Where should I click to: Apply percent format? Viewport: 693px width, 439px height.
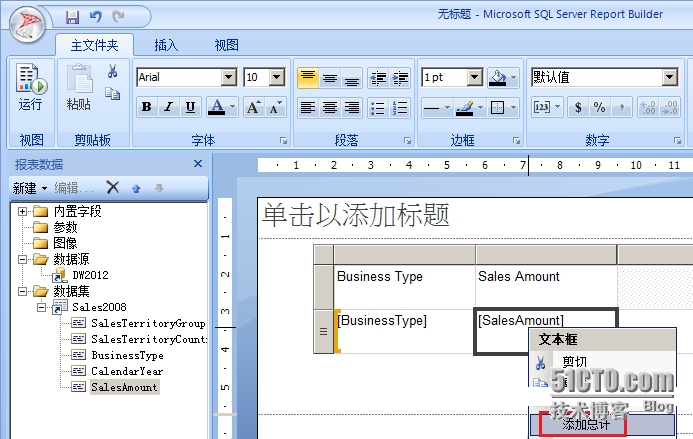pos(600,107)
